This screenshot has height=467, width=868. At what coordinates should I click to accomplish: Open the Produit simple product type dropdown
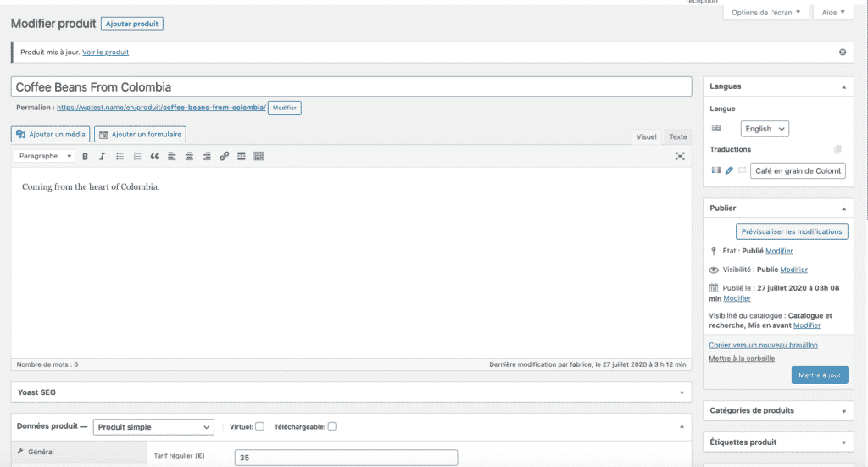pyautogui.click(x=153, y=427)
